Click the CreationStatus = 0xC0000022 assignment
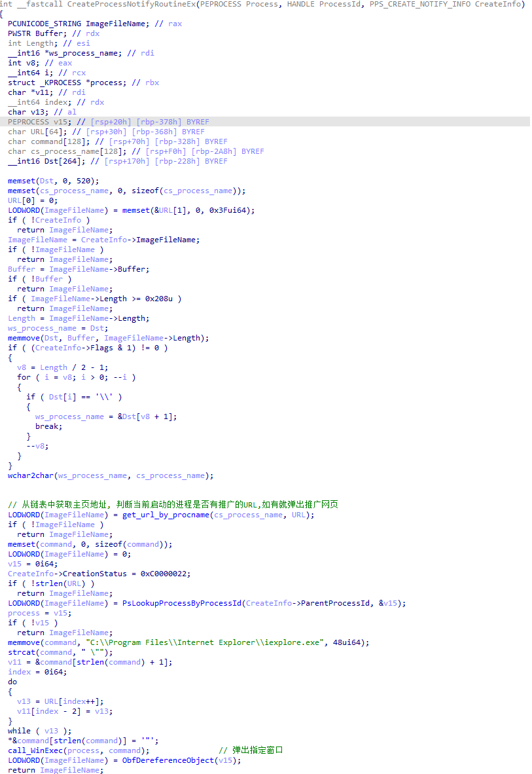The height and width of the screenshot is (774, 532). point(99,574)
